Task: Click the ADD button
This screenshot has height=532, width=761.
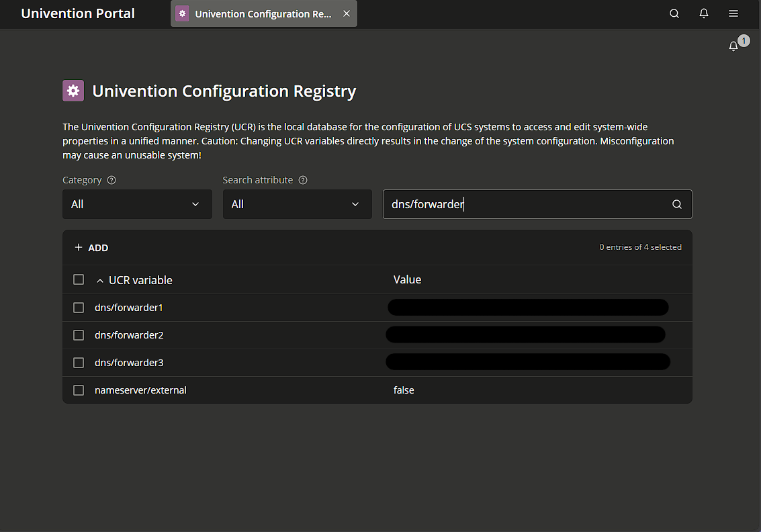Action: [91, 248]
